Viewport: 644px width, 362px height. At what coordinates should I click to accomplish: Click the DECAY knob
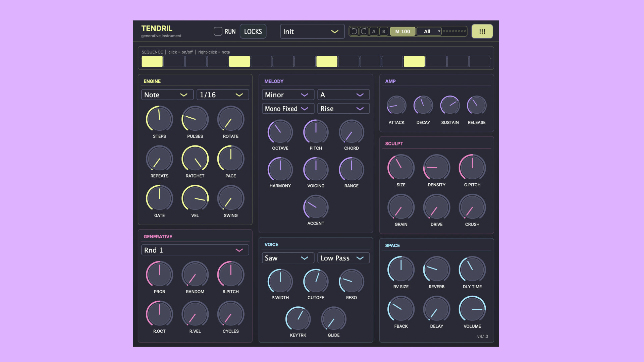[423, 106]
